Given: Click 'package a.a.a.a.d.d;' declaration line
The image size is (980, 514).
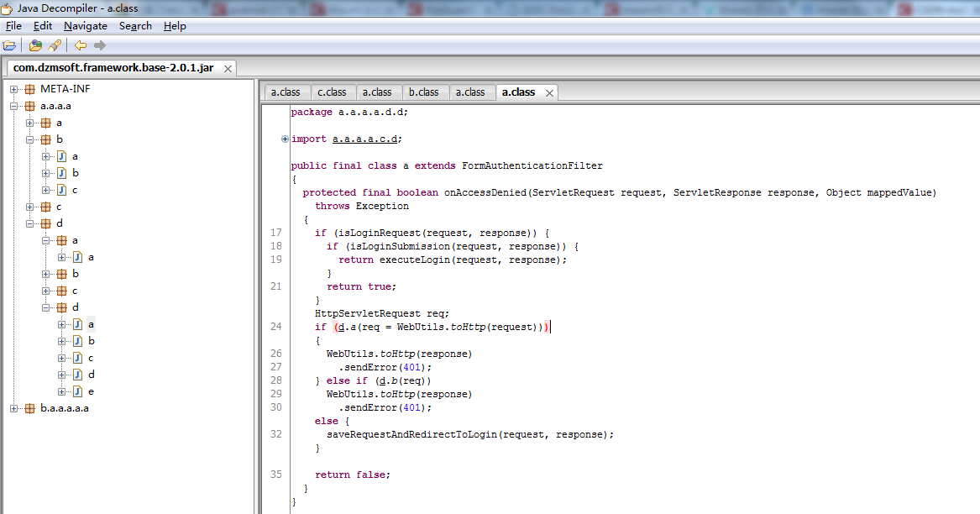Looking at the screenshot, I should [x=349, y=113].
